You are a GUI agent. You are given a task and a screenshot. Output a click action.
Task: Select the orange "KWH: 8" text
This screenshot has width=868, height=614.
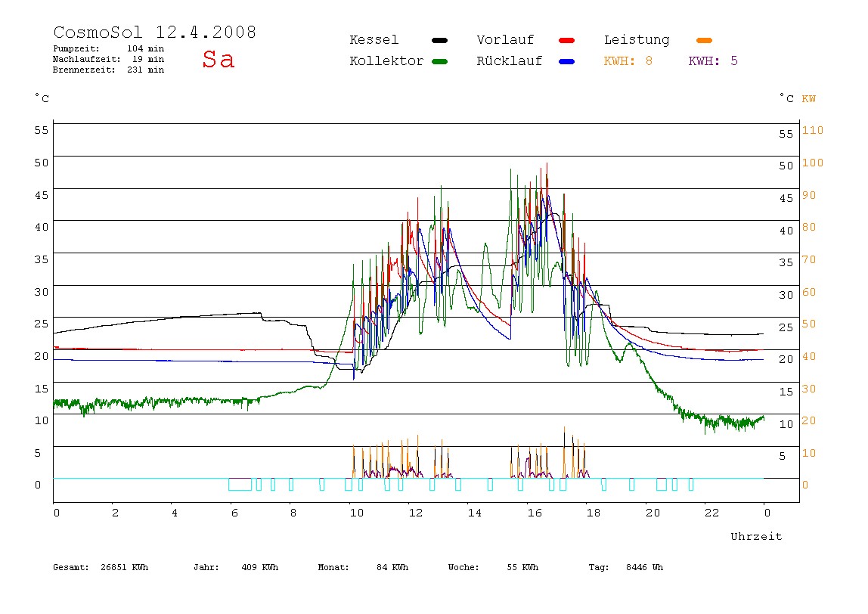coord(628,61)
